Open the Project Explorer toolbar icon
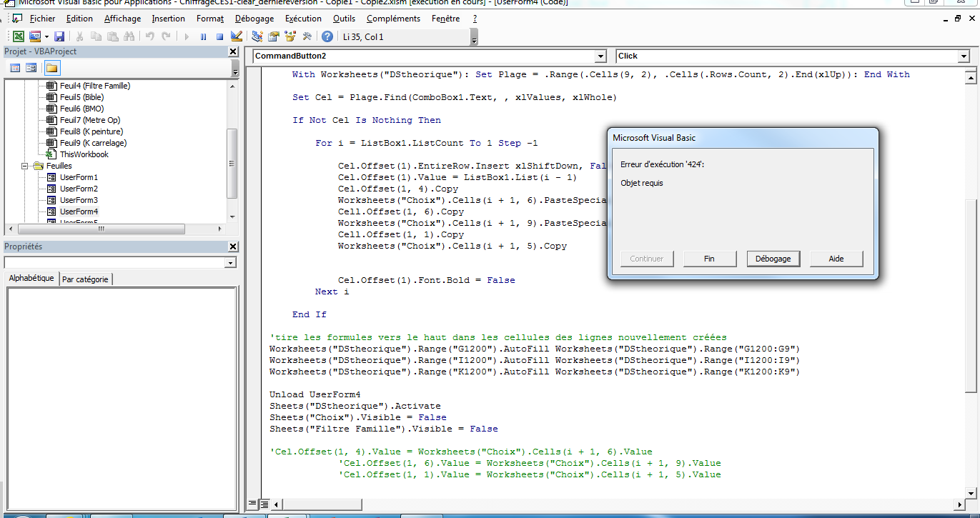 pyautogui.click(x=257, y=36)
